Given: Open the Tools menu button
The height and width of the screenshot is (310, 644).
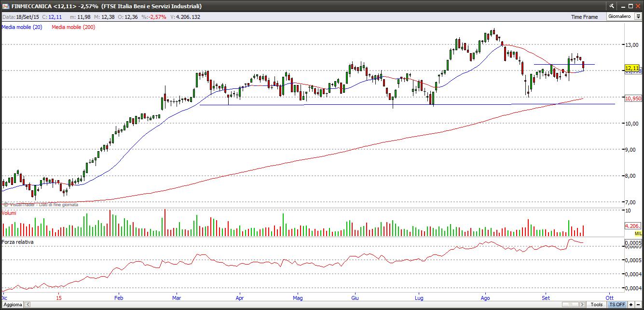Looking at the screenshot, I should [597, 304].
